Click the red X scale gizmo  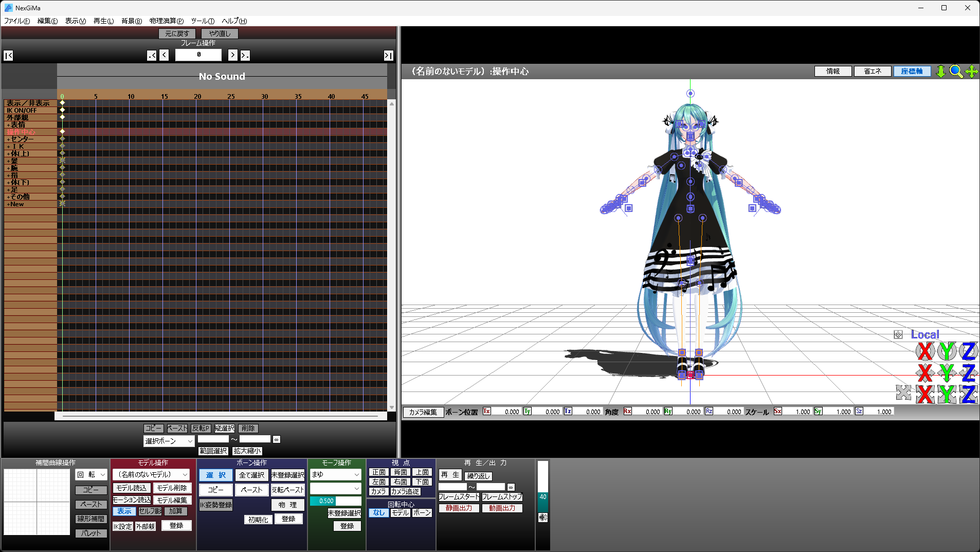[x=925, y=394]
